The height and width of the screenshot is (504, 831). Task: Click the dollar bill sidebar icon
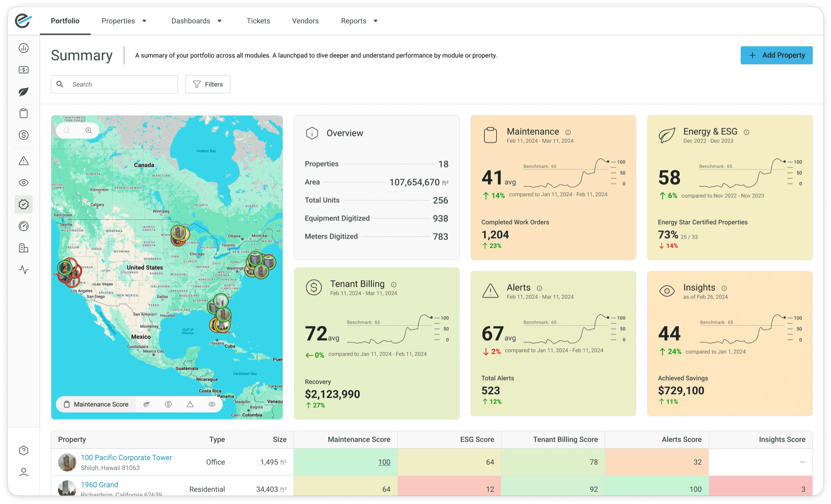pyautogui.click(x=24, y=70)
